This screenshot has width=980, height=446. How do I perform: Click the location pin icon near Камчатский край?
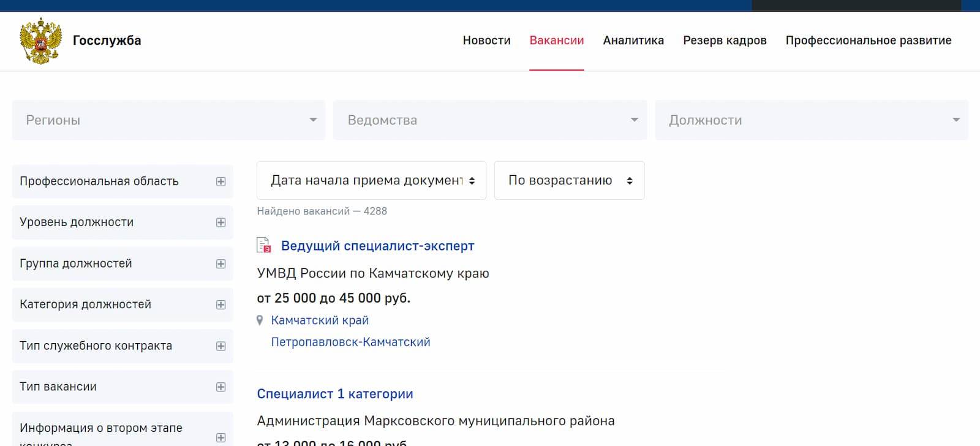[x=260, y=320]
